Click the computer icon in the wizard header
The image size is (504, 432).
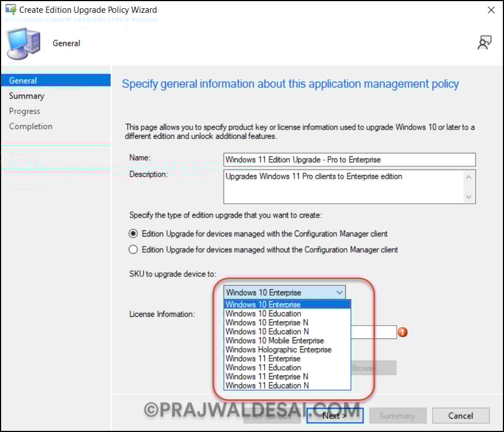click(23, 43)
